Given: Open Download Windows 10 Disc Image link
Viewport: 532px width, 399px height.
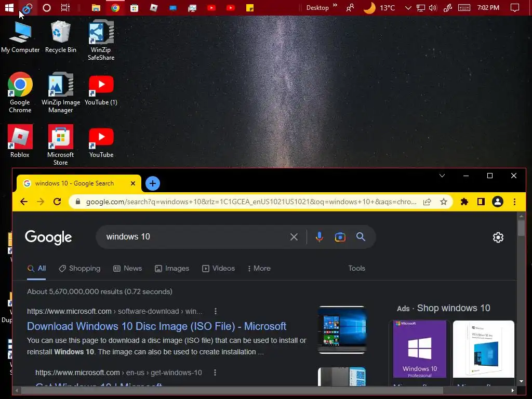Looking at the screenshot, I should [156, 326].
